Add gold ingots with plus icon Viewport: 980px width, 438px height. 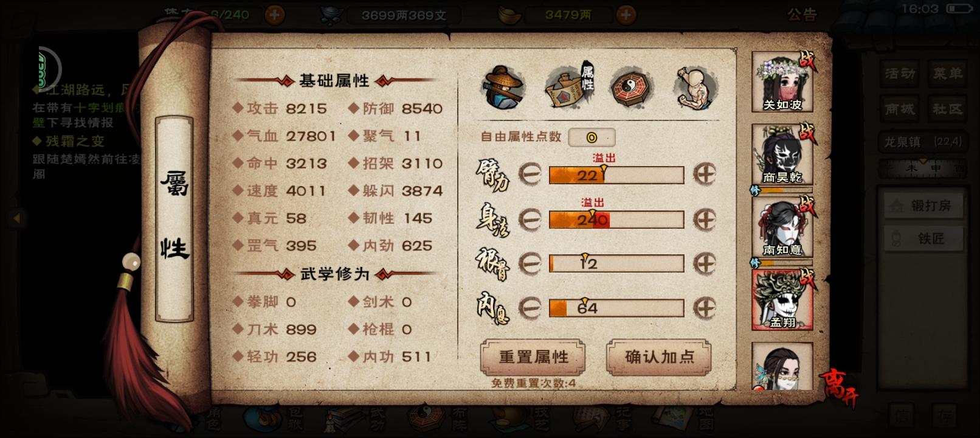click(x=626, y=15)
